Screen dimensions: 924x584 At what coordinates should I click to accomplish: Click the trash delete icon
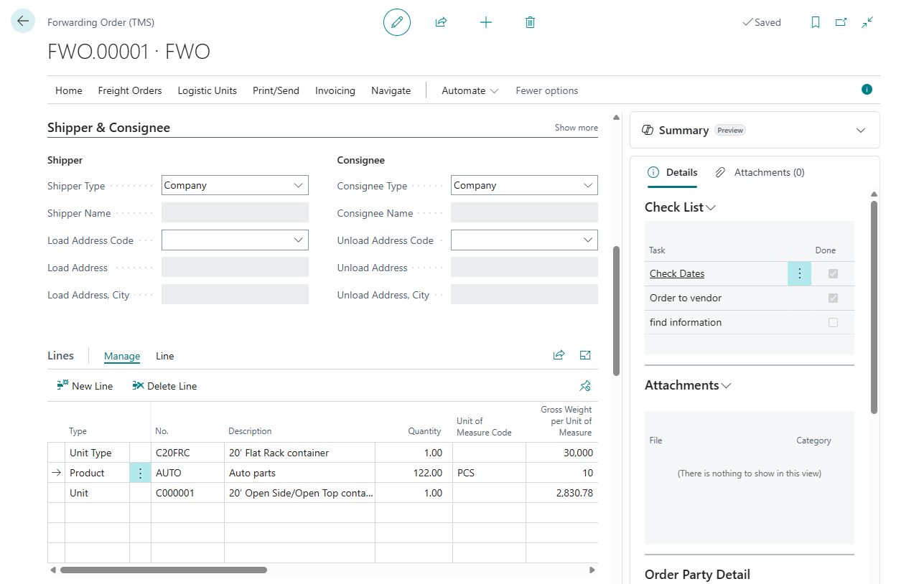click(530, 22)
